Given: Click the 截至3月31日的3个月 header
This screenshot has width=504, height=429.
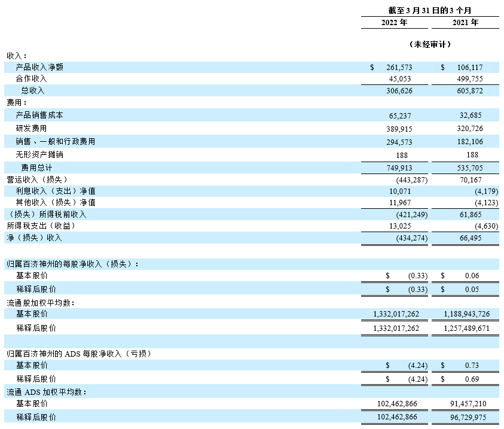Looking at the screenshot, I should pyautogui.click(x=429, y=10).
